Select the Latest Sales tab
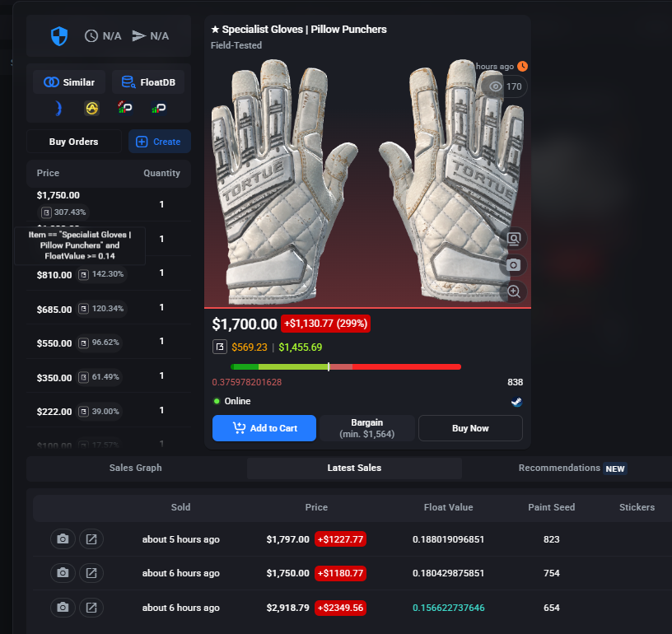 pyautogui.click(x=354, y=468)
